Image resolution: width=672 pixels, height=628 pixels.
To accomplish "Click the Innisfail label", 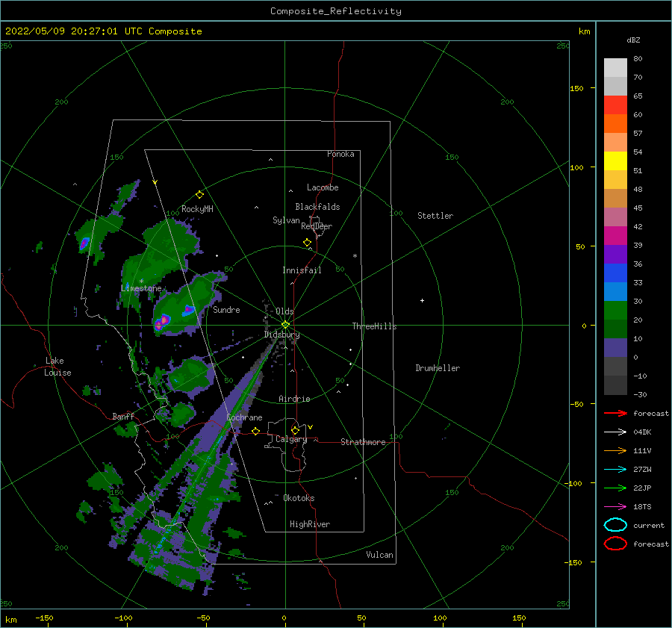I will 302,270.
